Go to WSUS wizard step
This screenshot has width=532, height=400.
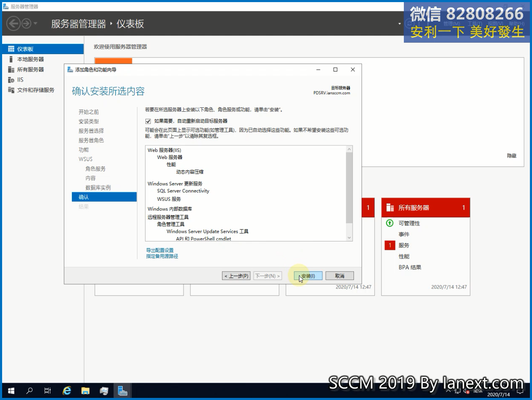click(85, 159)
